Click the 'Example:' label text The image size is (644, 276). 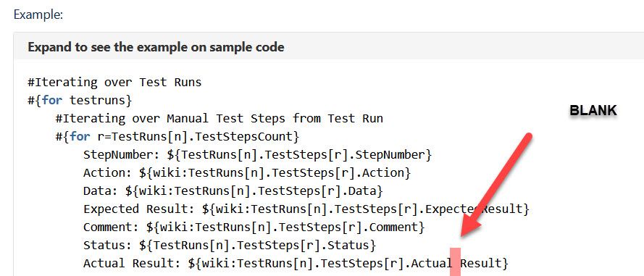[38, 14]
